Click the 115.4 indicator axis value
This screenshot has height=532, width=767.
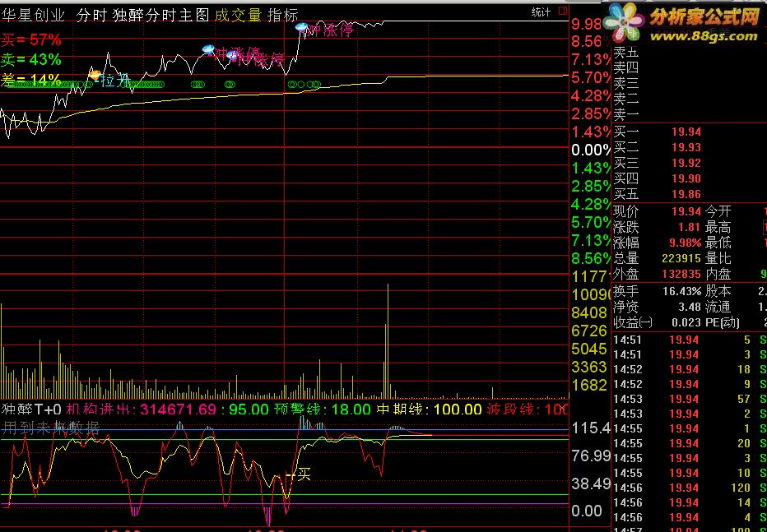(591, 428)
